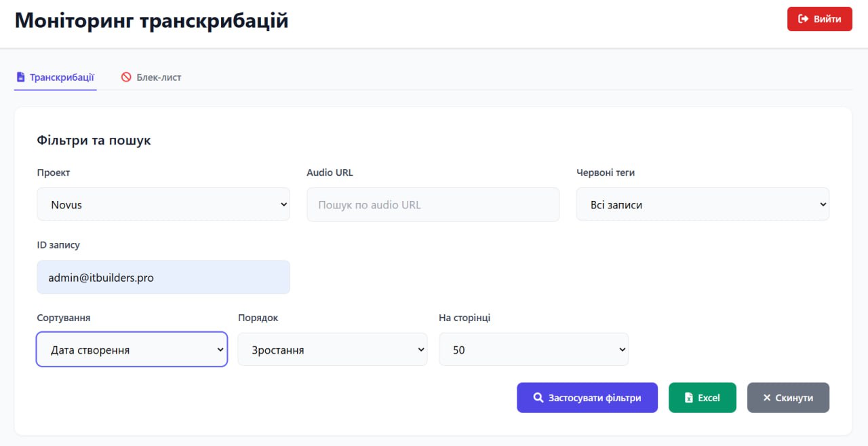Expand the Порядок dropdown showing Зростання

tap(332, 350)
